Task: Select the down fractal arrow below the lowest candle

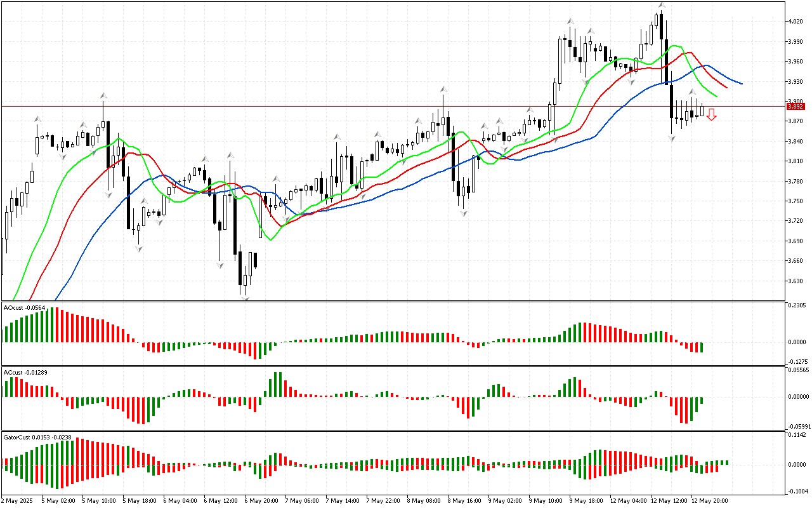Action: 245,298
